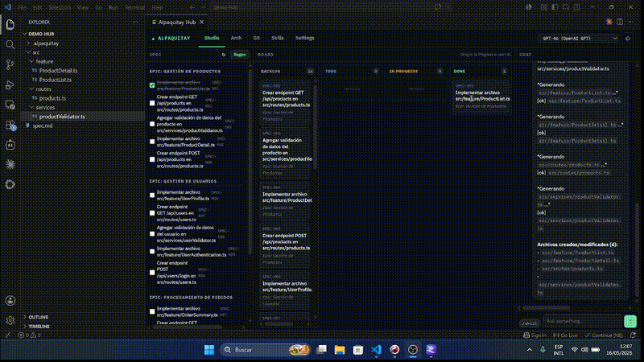Click the gear icon next to model selector
This screenshot has height=362, width=644.
pyautogui.click(x=628, y=39)
